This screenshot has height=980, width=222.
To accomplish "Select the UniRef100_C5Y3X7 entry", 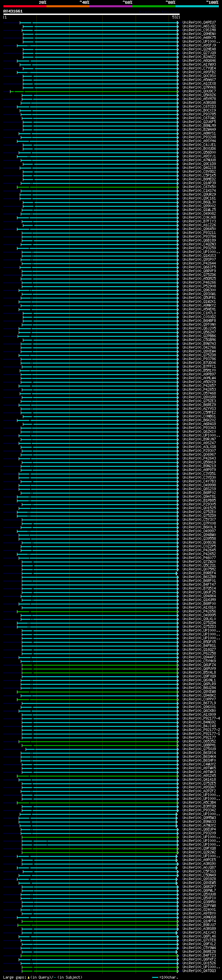I will tap(199, 520).
